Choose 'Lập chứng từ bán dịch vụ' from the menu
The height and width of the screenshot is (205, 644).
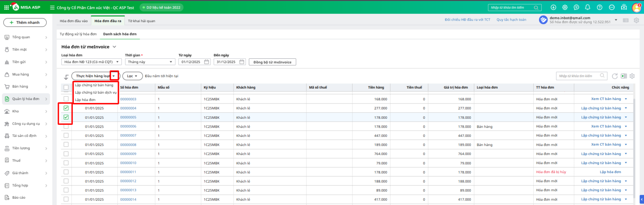(x=95, y=93)
